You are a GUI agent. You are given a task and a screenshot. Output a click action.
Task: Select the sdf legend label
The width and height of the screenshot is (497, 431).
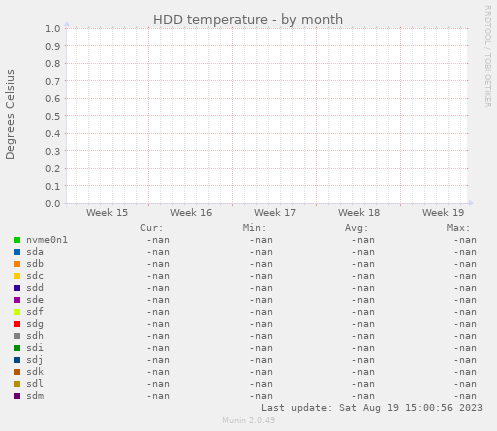click(x=35, y=312)
